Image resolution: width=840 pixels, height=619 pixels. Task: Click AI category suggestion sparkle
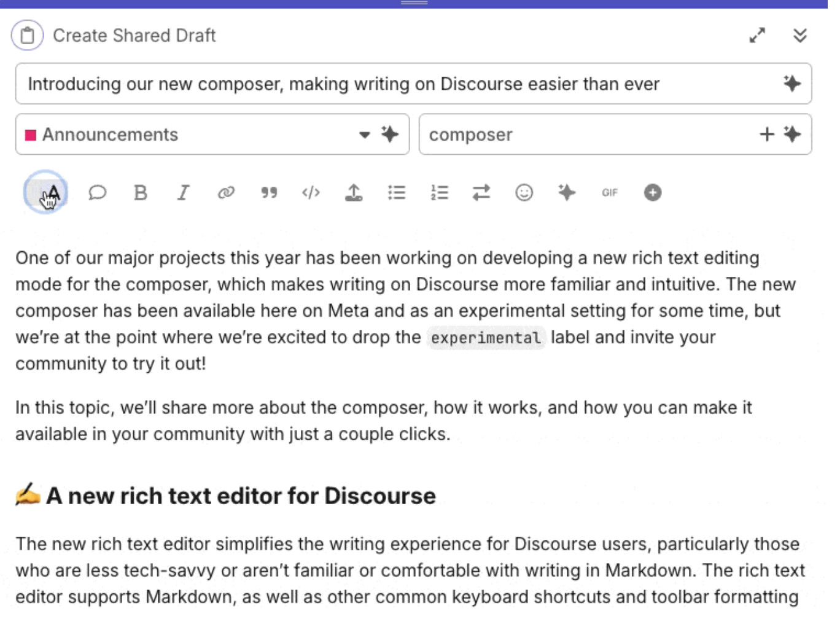coord(390,134)
